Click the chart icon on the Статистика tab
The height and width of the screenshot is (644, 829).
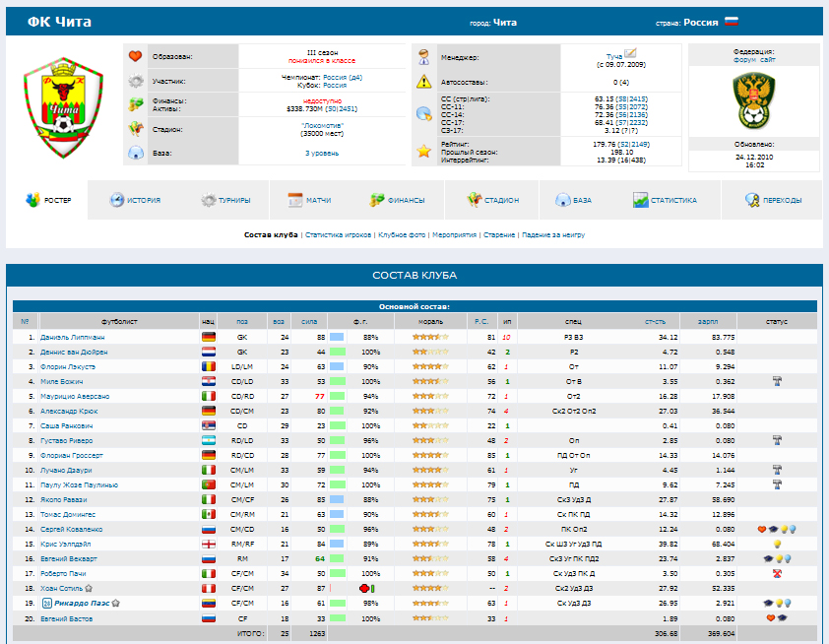click(x=641, y=200)
